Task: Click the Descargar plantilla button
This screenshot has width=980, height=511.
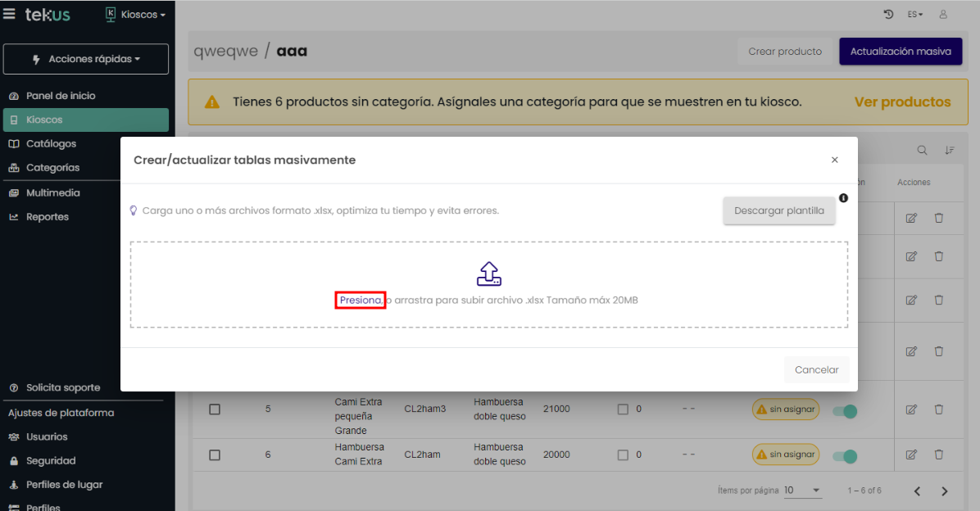Action: pos(778,210)
